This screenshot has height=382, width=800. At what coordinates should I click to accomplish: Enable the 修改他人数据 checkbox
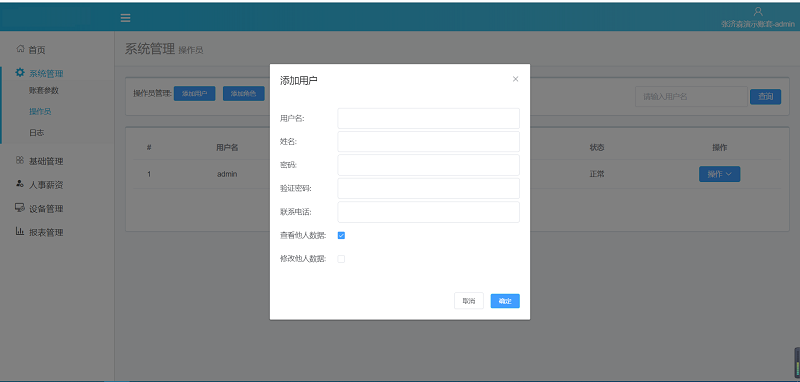point(341,259)
